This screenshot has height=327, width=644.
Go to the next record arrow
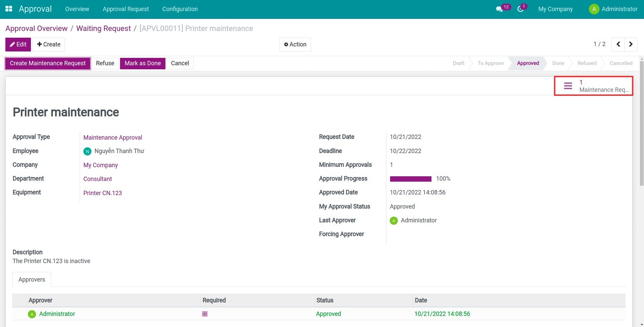[x=631, y=44]
